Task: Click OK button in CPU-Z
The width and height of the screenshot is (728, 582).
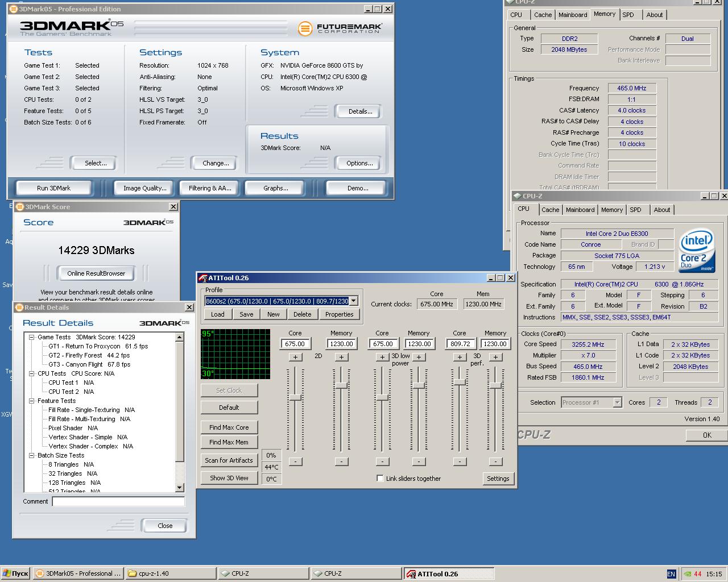Action: click(x=706, y=435)
